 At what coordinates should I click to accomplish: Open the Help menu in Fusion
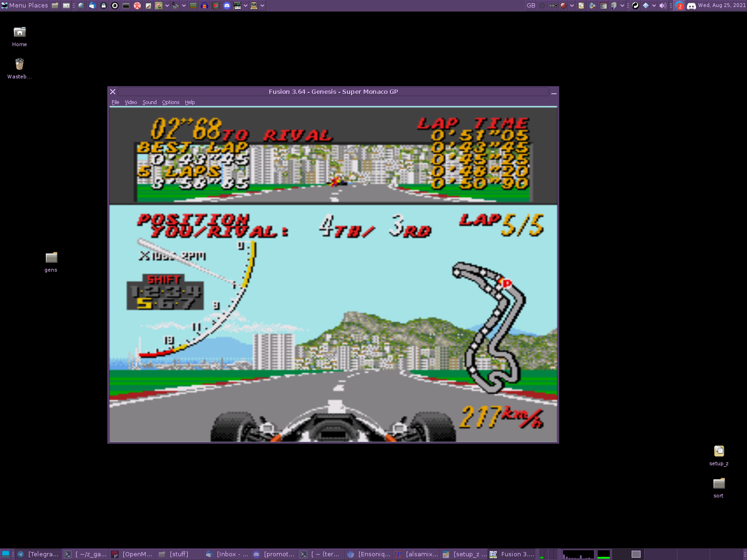pos(190,102)
